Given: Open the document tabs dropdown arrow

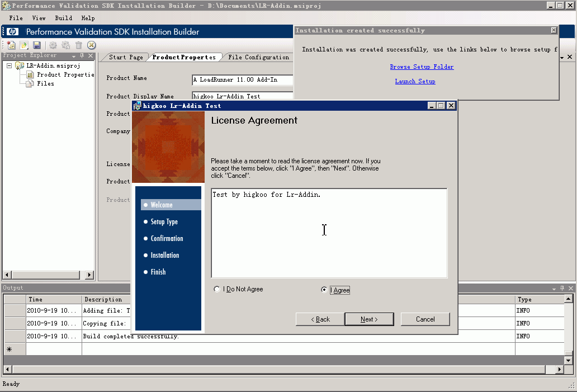Looking at the screenshot, I should click(561, 57).
